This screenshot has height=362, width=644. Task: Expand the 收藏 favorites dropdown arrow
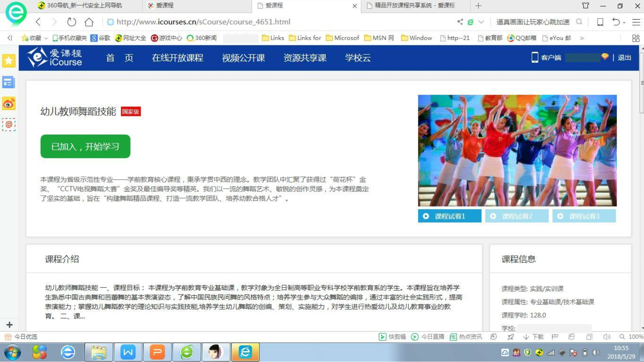point(46,38)
